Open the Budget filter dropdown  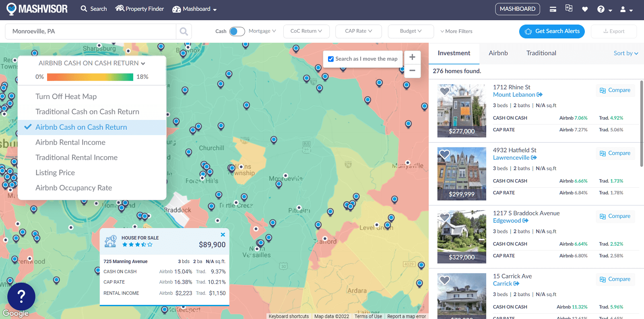[x=411, y=31]
